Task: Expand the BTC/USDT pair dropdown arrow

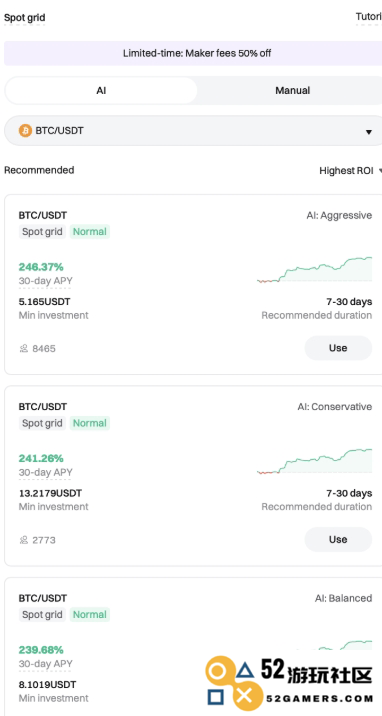Action: 369,132
